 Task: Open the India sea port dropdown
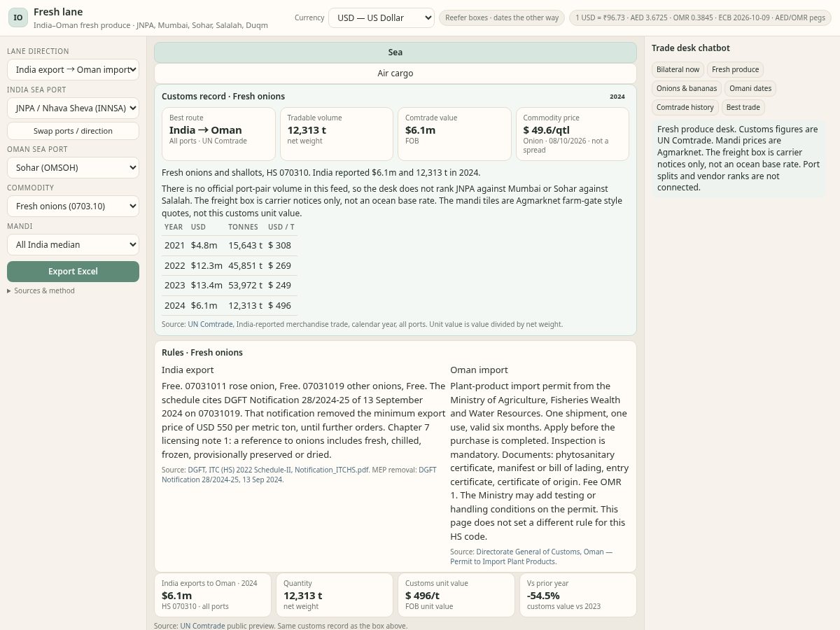coord(73,108)
